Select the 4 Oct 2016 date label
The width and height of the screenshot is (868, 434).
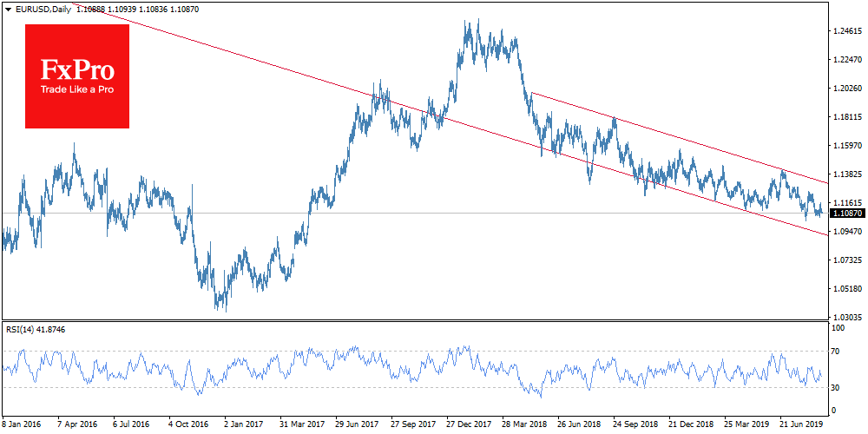[187, 426]
